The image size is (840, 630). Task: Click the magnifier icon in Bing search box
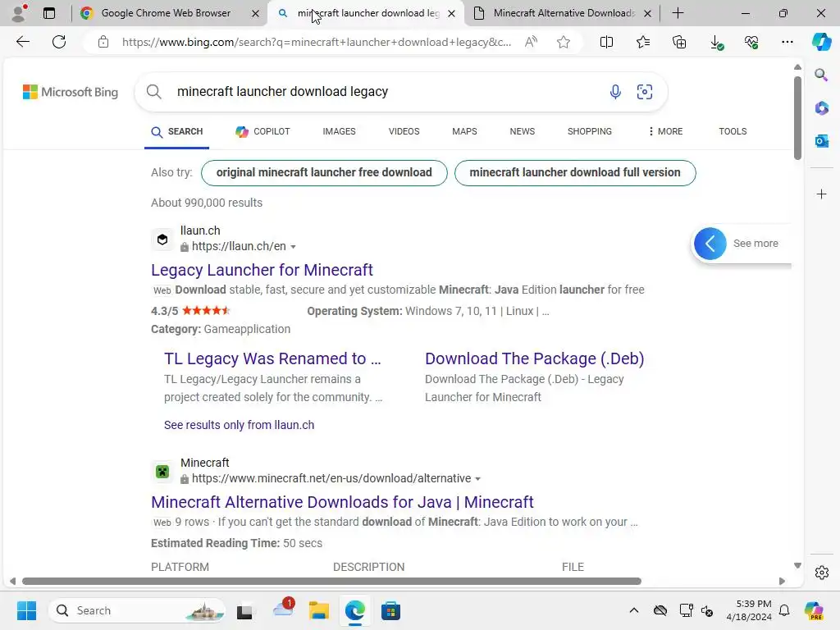[x=153, y=92]
